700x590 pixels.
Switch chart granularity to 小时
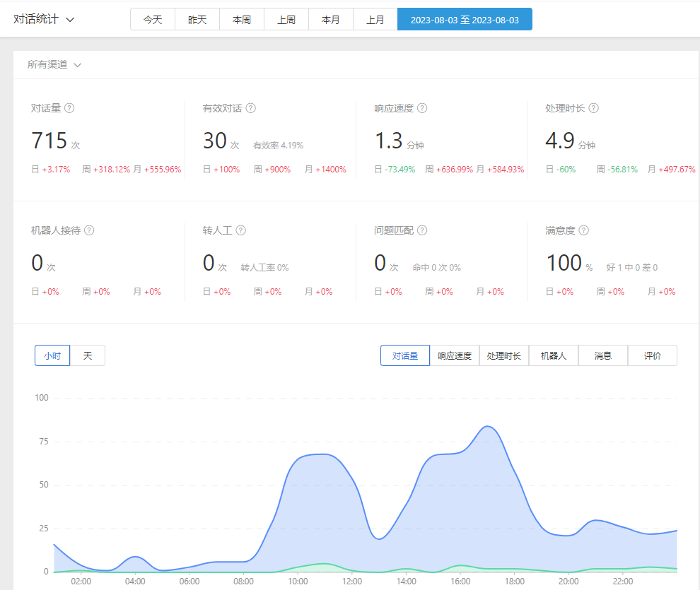(52, 356)
